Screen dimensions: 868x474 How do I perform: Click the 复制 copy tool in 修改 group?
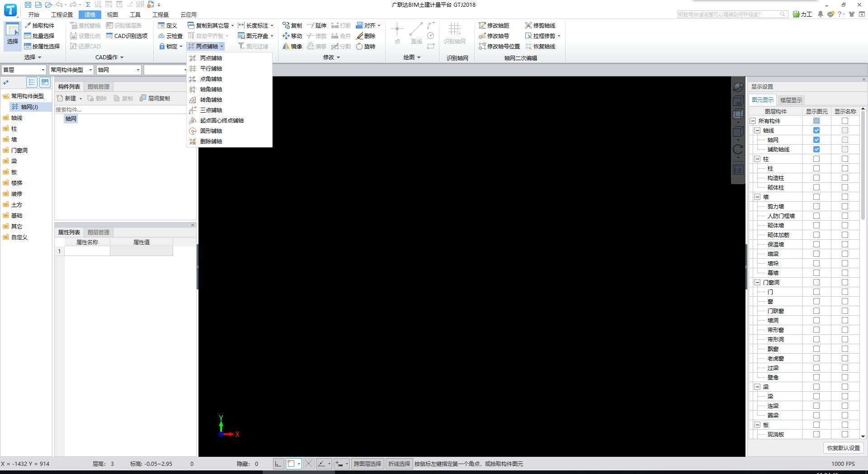292,25
